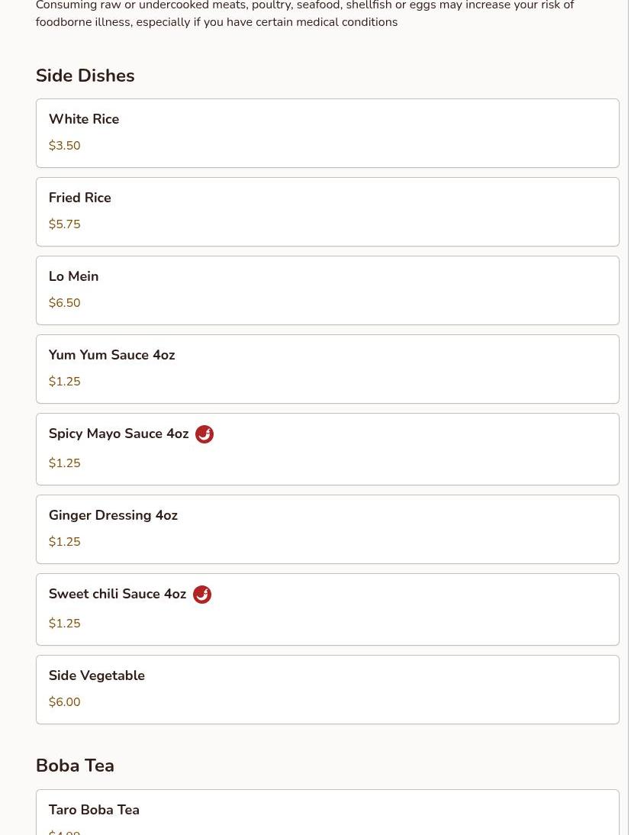Open the Spicy Mayo Sauce 4oz card
This screenshot has height=835, width=644.
click(327, 450)
